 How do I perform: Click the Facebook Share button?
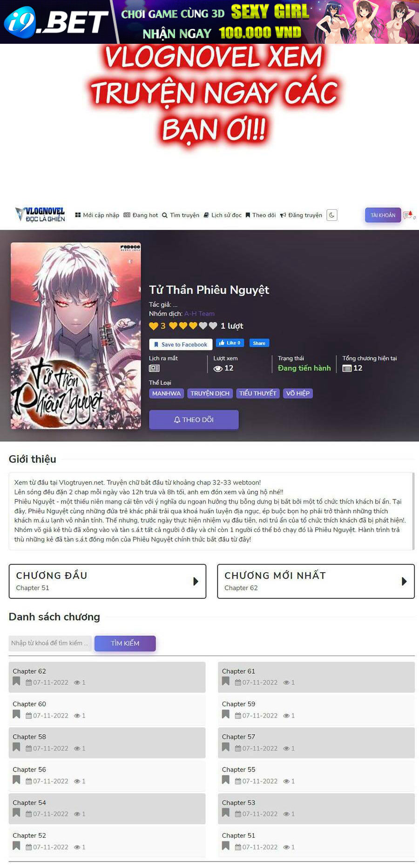[x=259, y=343]
